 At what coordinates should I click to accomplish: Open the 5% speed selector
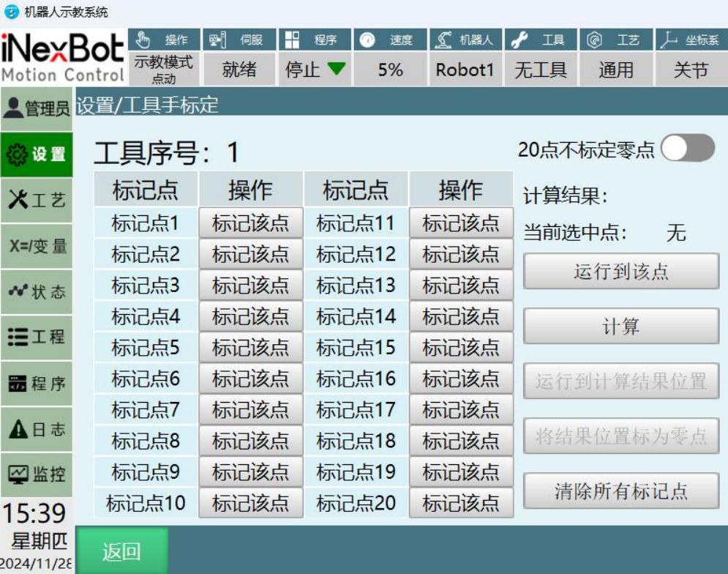(390, 70)
